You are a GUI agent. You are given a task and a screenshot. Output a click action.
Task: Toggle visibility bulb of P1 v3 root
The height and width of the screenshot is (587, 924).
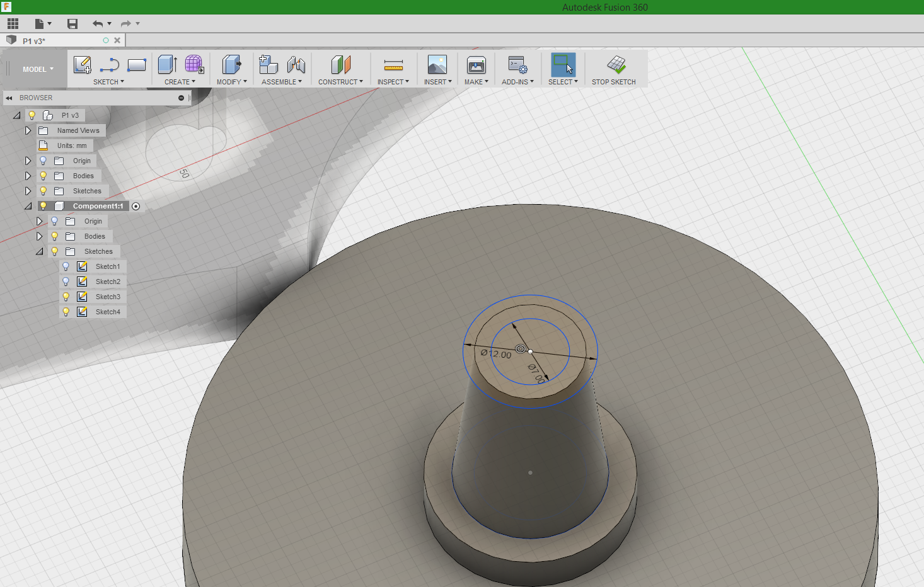click(32, 115)
